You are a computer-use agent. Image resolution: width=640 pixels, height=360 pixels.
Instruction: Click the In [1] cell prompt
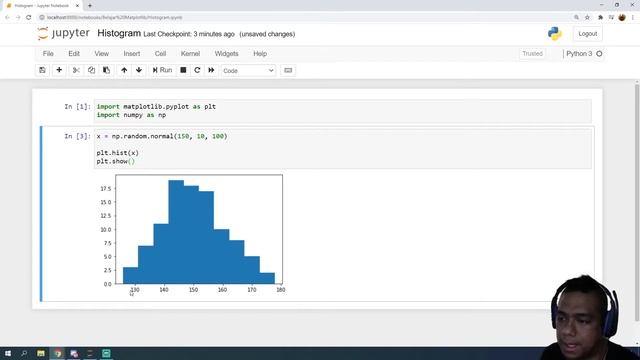[77, 107]
